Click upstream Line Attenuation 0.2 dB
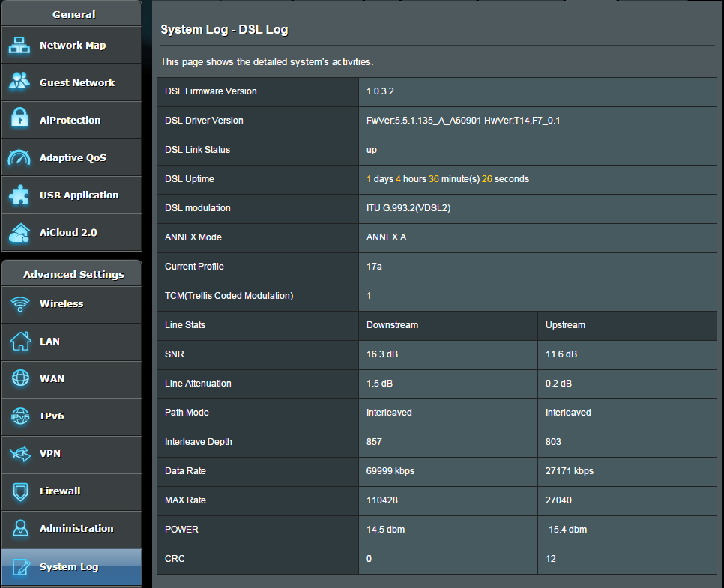 point(558,384)
